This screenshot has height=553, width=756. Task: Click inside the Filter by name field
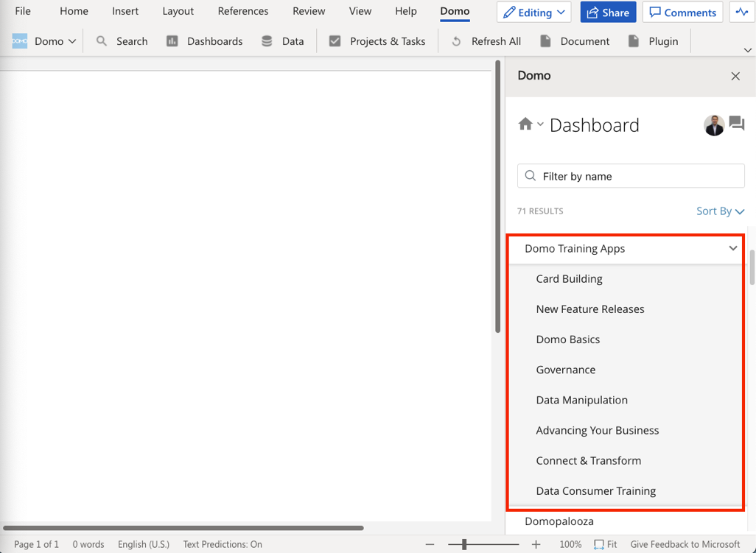630,176
